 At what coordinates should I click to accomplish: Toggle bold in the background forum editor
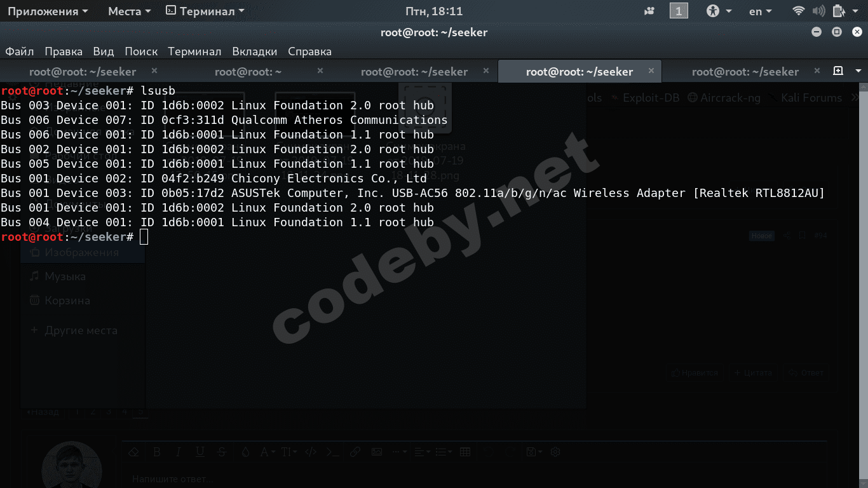pos(156,452)
